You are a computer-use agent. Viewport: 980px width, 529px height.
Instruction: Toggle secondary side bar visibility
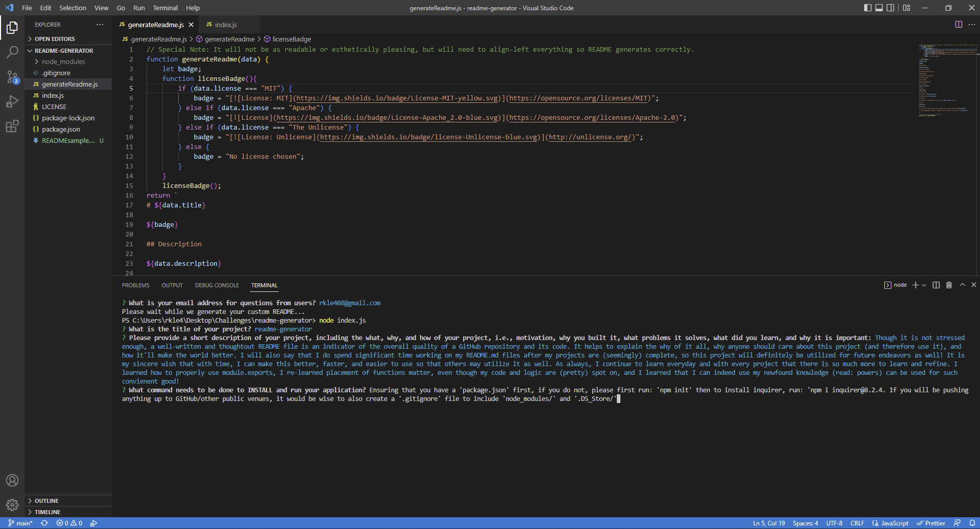891,8
